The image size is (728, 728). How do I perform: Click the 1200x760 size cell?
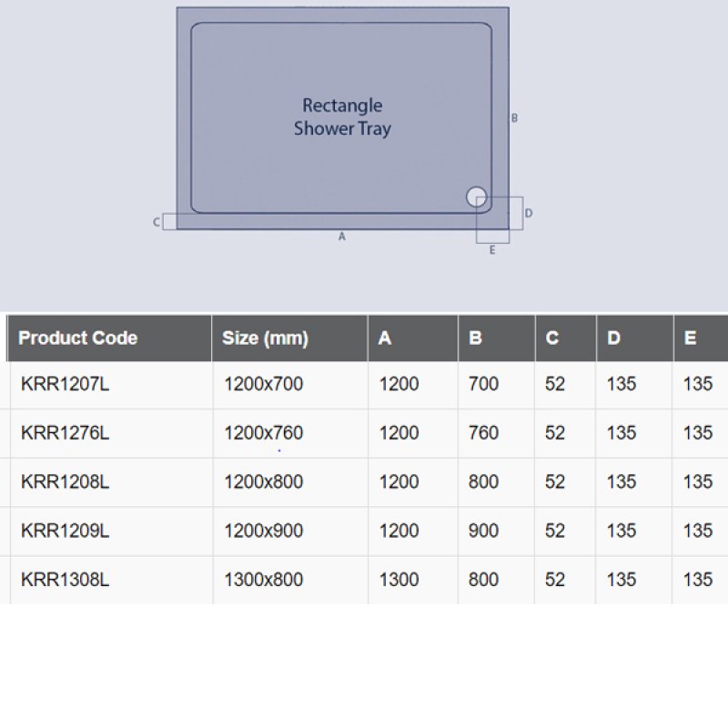coord(263,433)
